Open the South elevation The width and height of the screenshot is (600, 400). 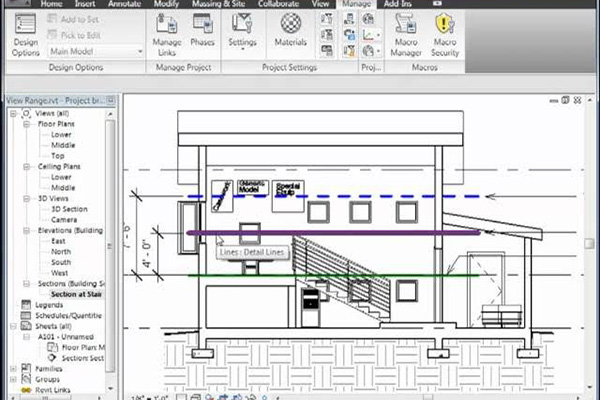point(61,262)
